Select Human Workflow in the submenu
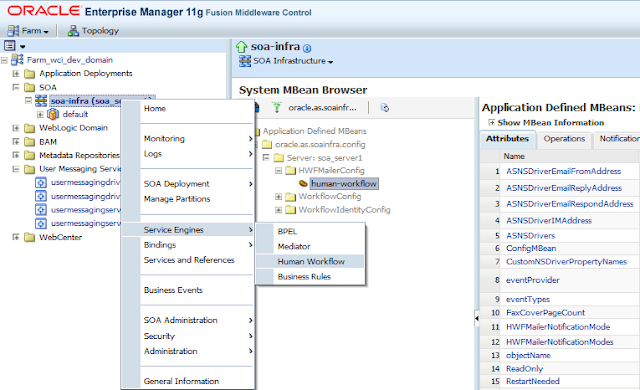This screenshot has height=390, width=640. [310, 261]
